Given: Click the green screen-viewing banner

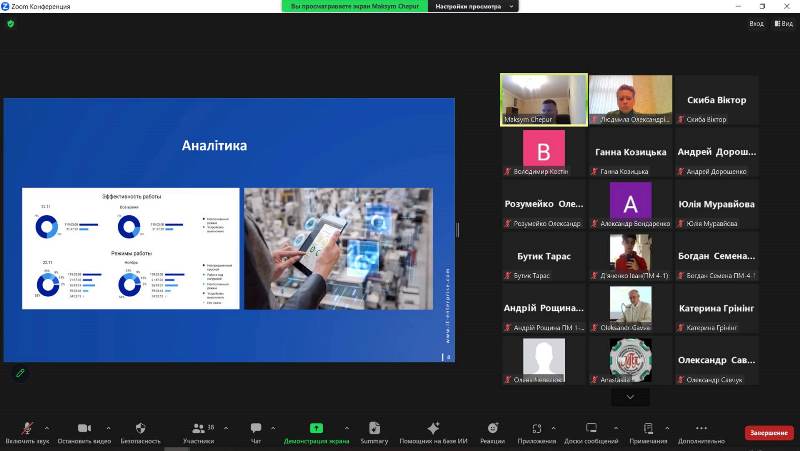Looking at the screenshot, I should pyautogui.click(x=355, y=6).
